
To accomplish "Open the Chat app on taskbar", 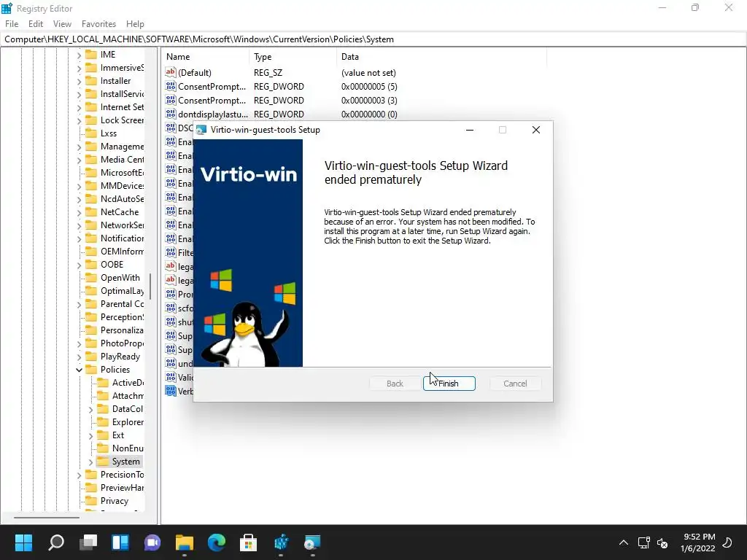I will [x=152, y=542].
